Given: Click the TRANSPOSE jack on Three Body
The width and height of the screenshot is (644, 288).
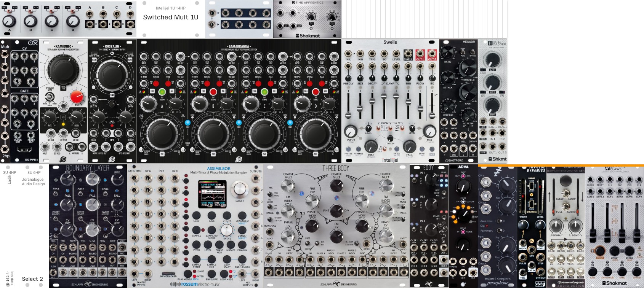Looking at the screenshot, I should [269, 232].
